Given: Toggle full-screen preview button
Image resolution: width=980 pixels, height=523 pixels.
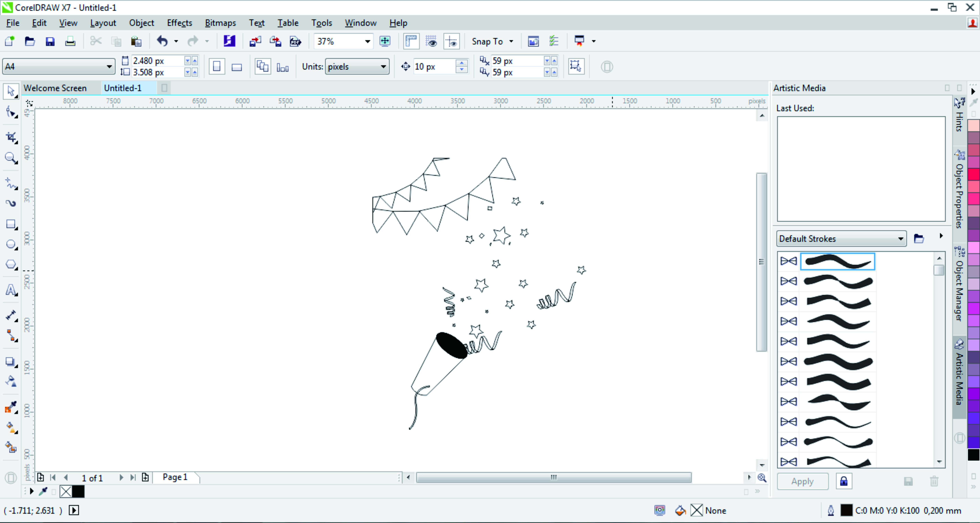Looking at the screenshot, I should click(385, 41).
